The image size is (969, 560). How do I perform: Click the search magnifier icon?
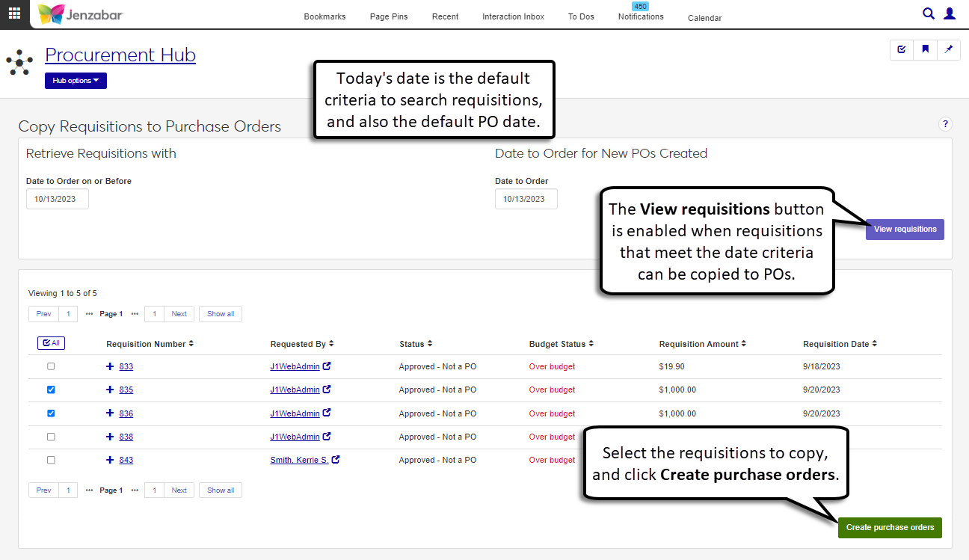click(929, 13)
